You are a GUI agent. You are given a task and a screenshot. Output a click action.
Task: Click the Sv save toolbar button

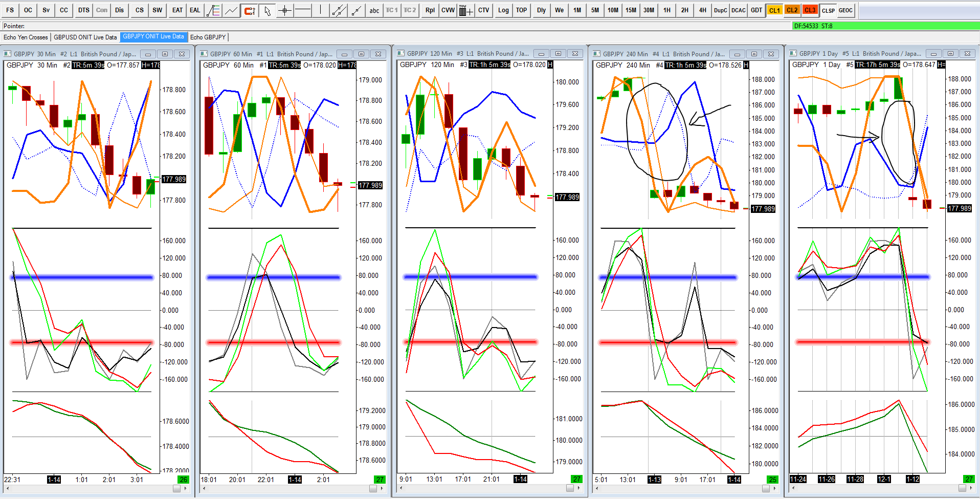46,10
